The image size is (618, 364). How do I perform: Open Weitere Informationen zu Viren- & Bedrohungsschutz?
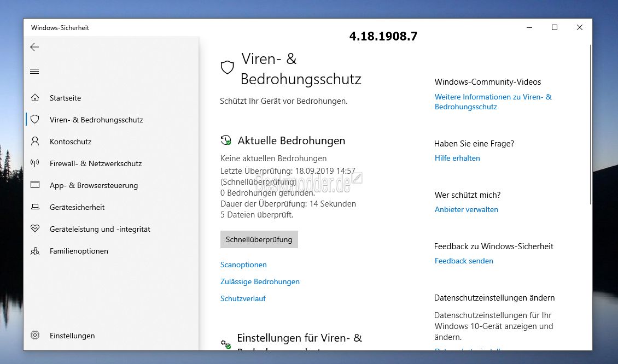tap(493, 102)
